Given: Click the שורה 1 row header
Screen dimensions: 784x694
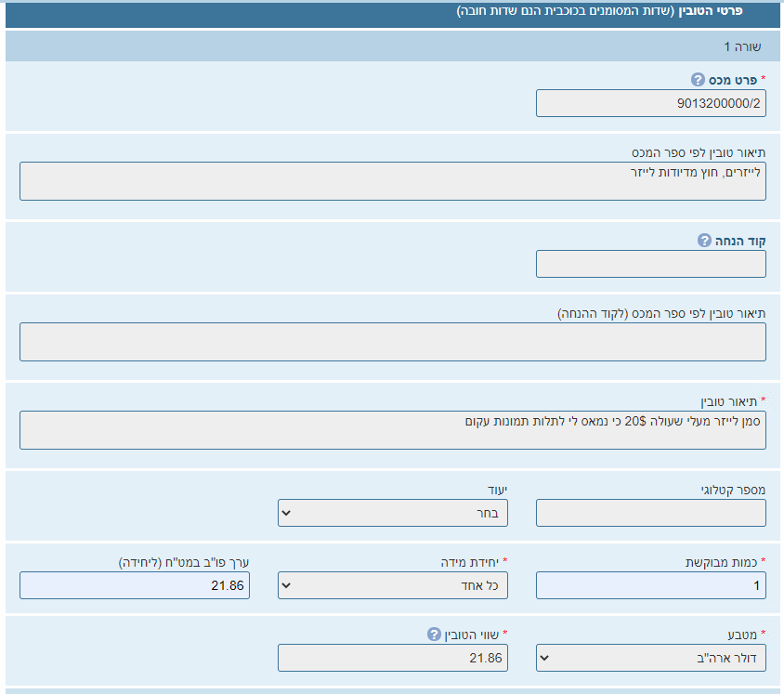Looking at the screenshot, I should click(x=741, y=46).
